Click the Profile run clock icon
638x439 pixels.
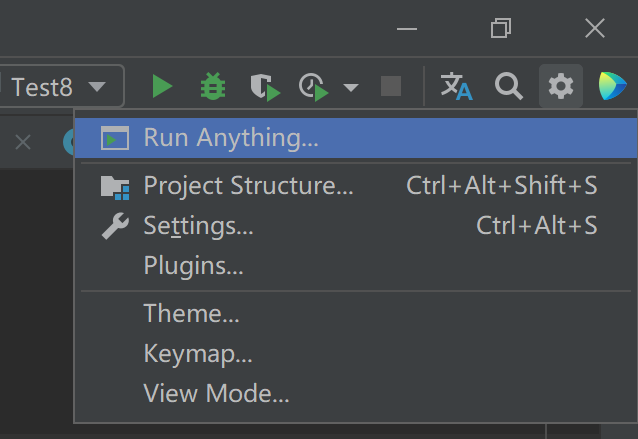(313, 87)
